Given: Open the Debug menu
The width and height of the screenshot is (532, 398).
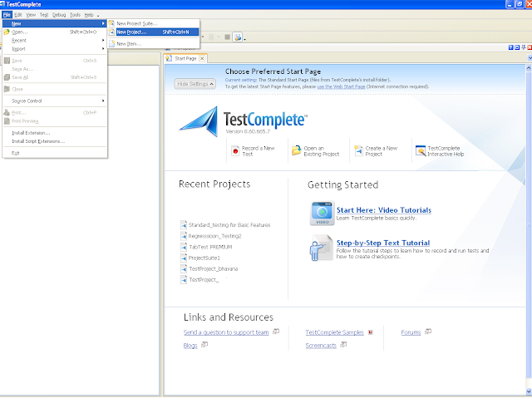Looking at the screenshot, I should (59, 15).
